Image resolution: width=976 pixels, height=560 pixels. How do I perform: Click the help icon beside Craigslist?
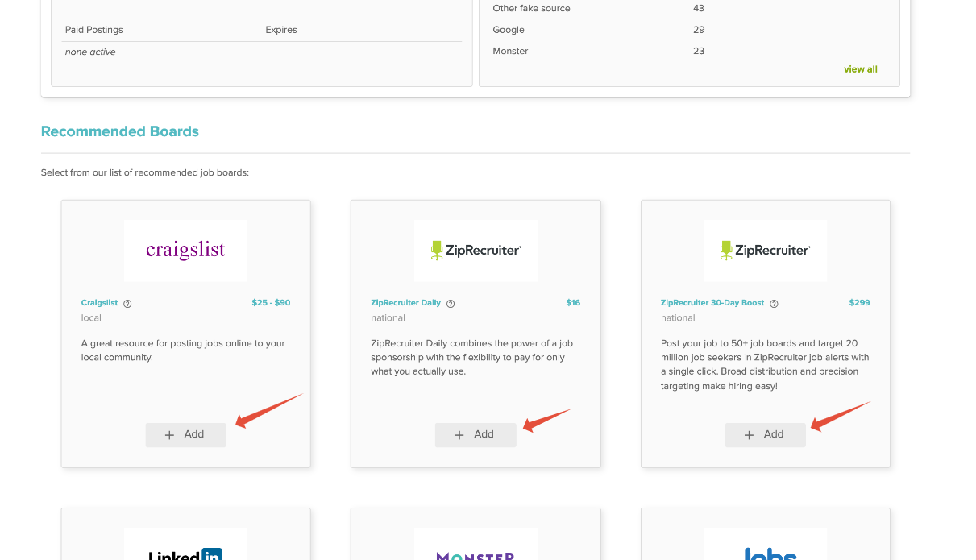(x=127, y=304)
